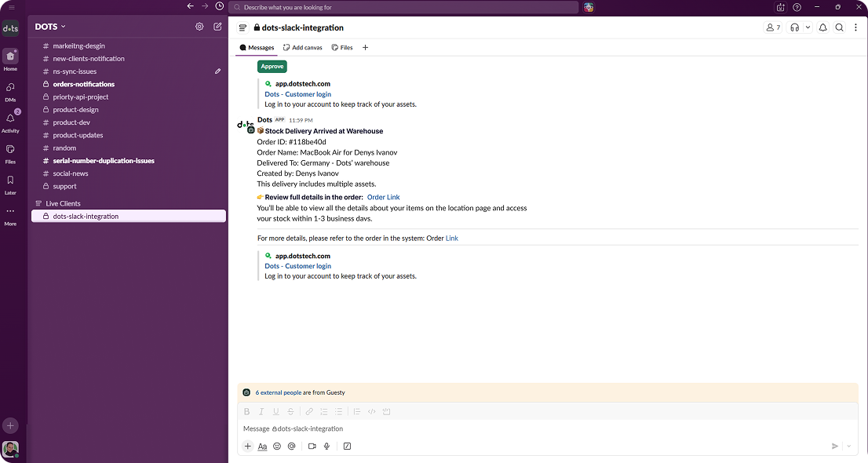Viewport: 868px width, 463px height.
Task: Open the ns-sync-issues channel
Action: pyautogui.click(x=128, y=71)
